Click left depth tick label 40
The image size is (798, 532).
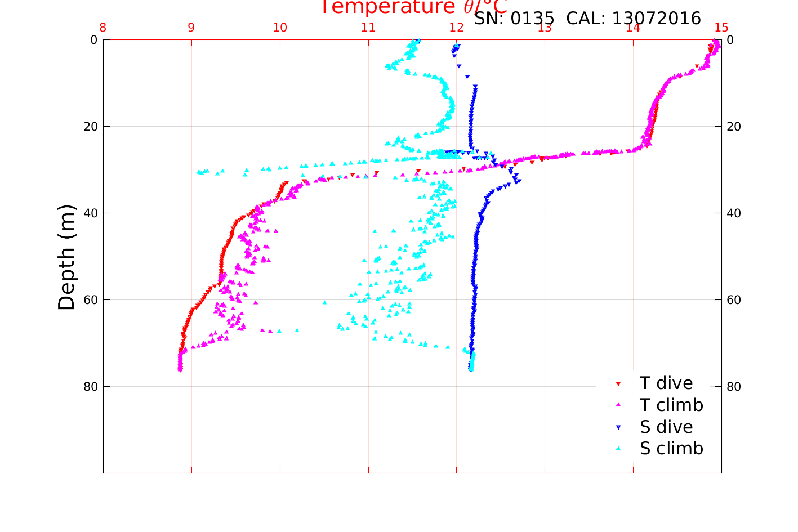click(x=90, y=213)
